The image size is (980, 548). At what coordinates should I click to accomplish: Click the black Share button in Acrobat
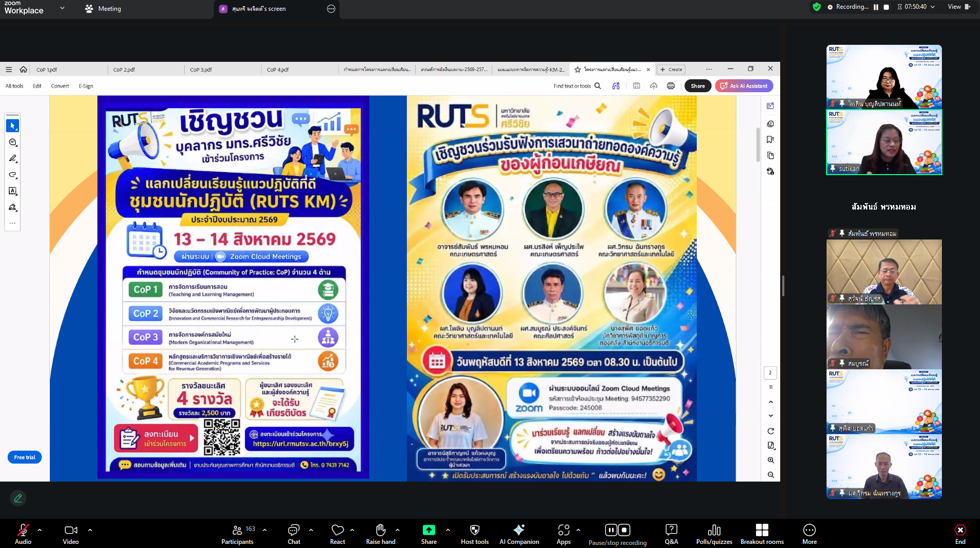point(698,86)
